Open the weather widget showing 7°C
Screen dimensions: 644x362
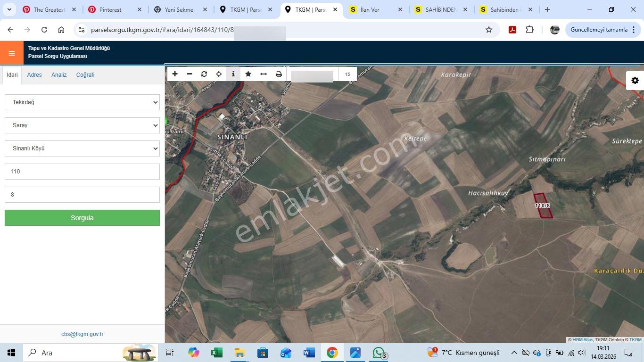tap(463, 353)
